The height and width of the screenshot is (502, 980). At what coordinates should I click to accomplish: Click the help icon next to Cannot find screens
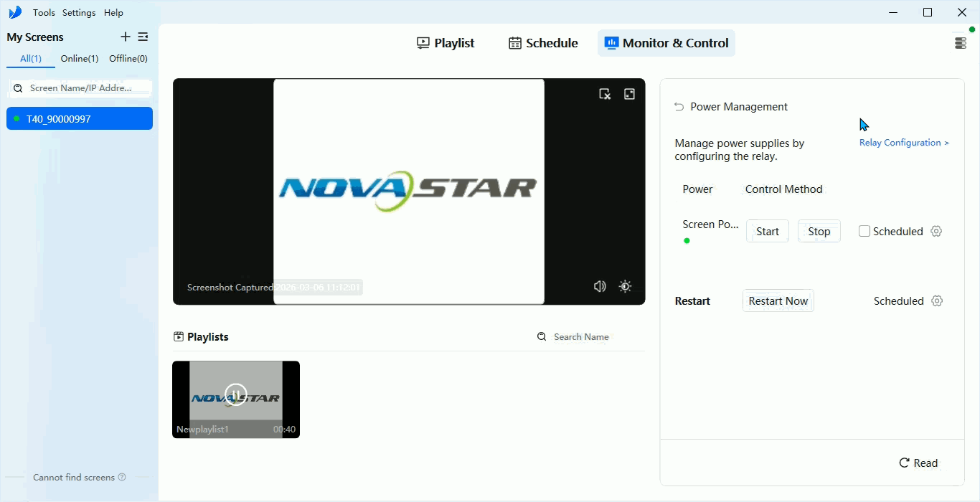pyautogui.click(x=122, y=477)
